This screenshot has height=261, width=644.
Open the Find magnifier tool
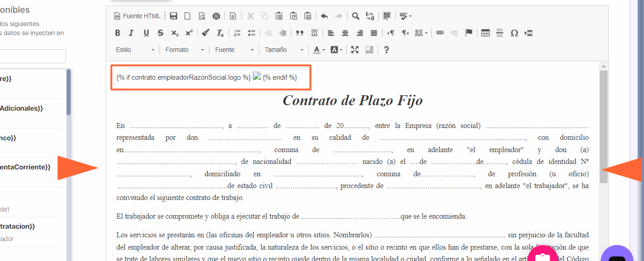356,16
